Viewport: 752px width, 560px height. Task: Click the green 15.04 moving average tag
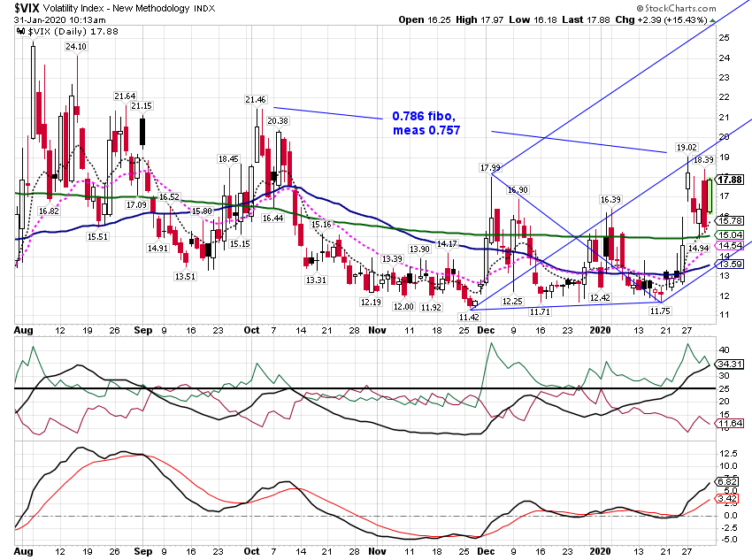coord(730,234)
